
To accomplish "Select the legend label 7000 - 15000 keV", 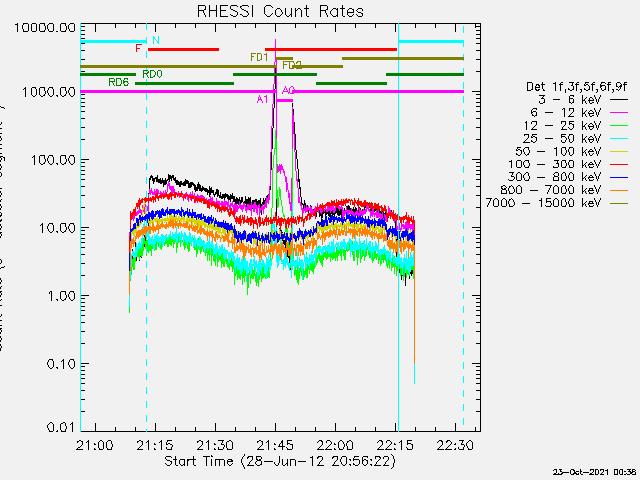I will (544, 203).
